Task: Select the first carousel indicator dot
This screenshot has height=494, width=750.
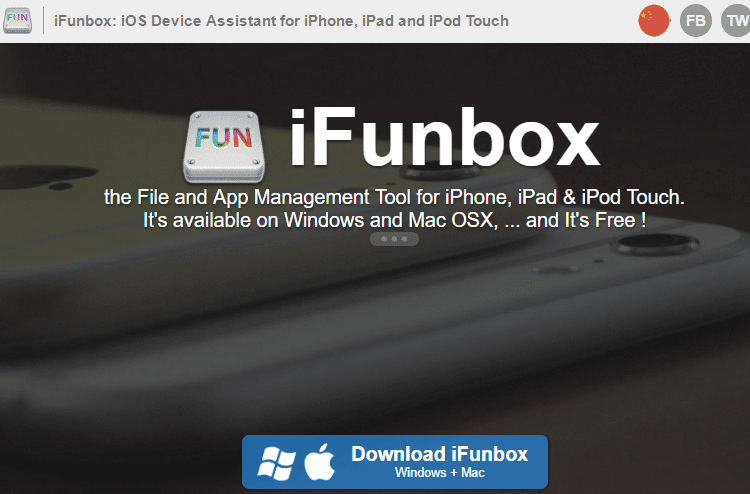Action: pyautogui.click(x=384, y=239)
